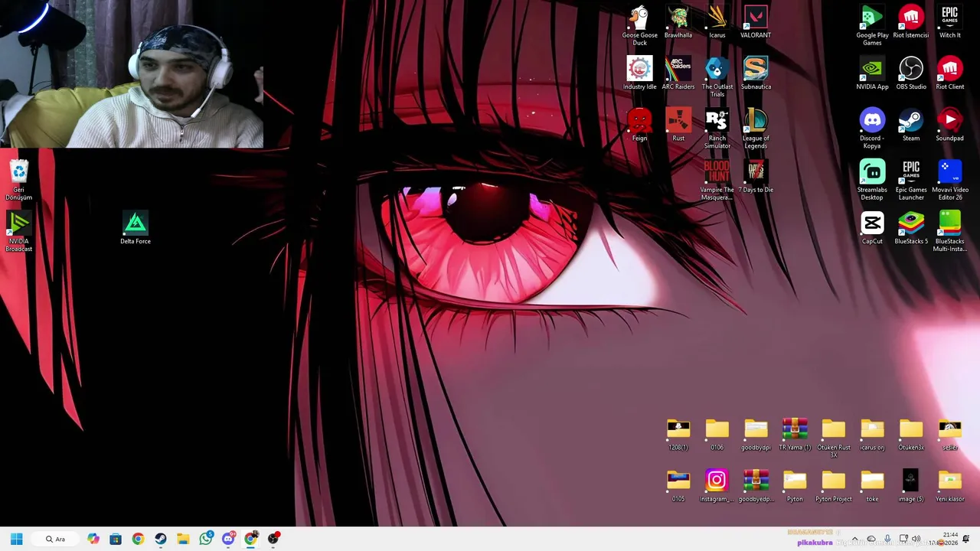980x551 pixels.
Task: Select the toke folder
Action: tap(872, 485)
